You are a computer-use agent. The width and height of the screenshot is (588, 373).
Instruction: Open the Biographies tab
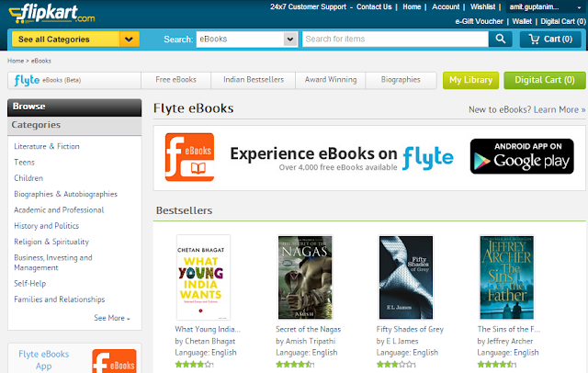pyautogui.click(x=401, y=80)
